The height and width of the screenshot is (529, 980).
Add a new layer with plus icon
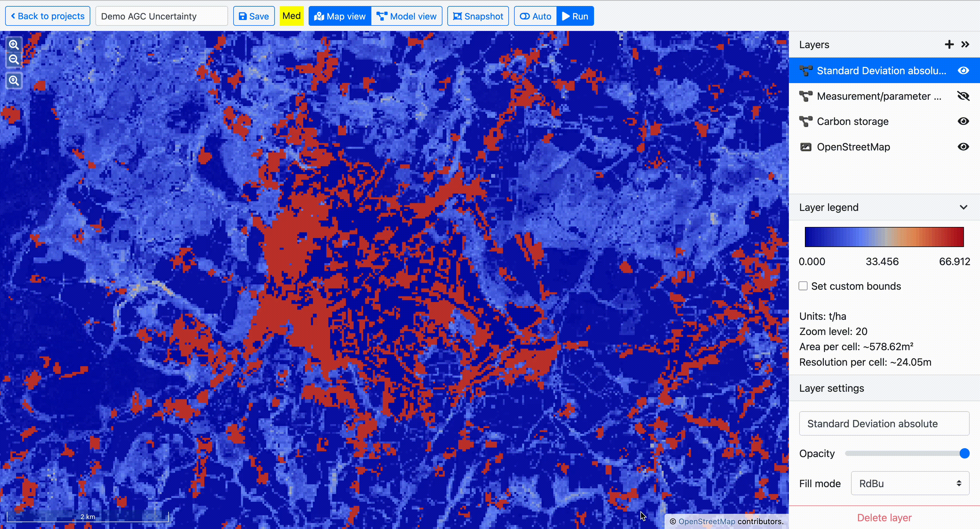tap(949, 44)
